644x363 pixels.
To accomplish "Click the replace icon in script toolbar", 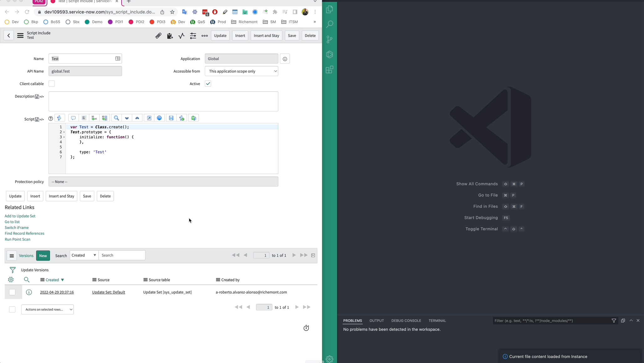I will coord(94,118).
